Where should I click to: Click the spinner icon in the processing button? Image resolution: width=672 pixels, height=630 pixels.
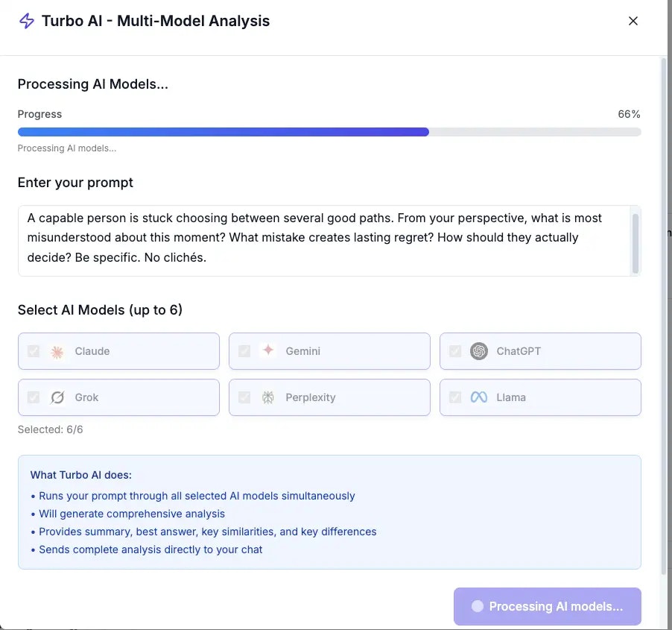pyautogui.click(x=476, y=606)
